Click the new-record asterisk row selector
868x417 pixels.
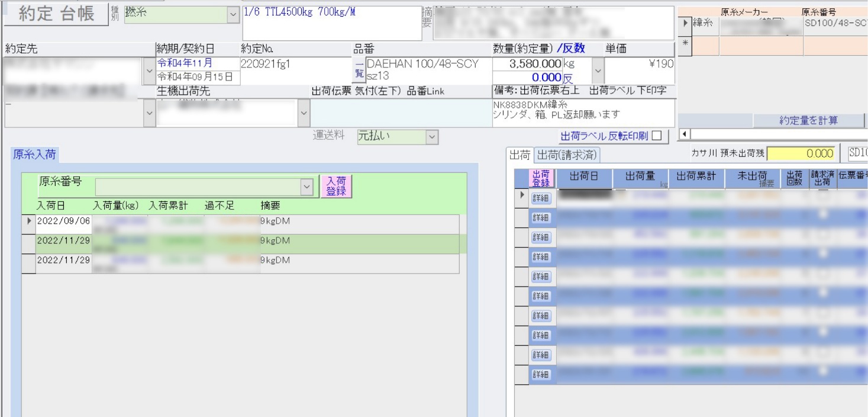[x=685, y=45]
